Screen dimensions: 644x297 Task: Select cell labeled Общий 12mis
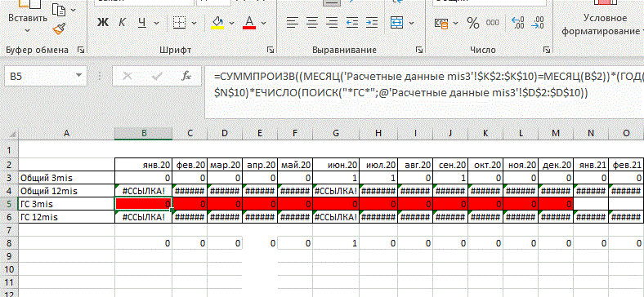click(x=66, y=191)
